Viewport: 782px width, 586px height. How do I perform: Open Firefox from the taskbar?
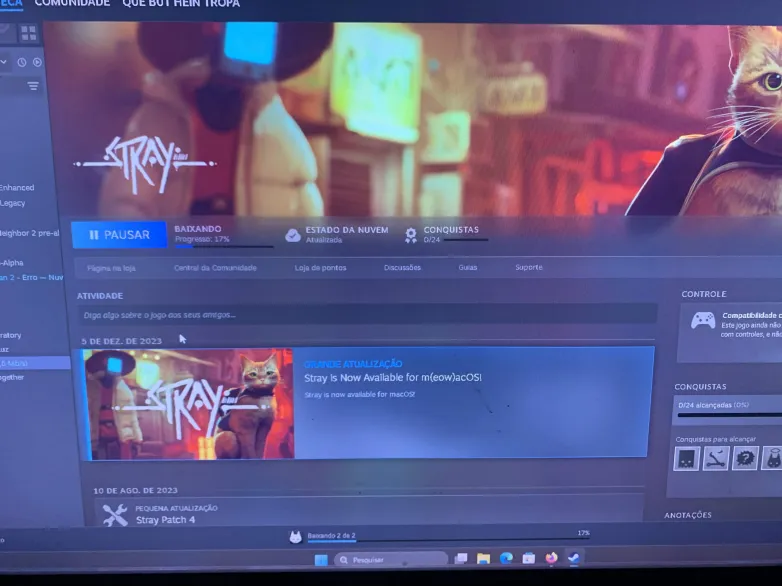[551, 558]
